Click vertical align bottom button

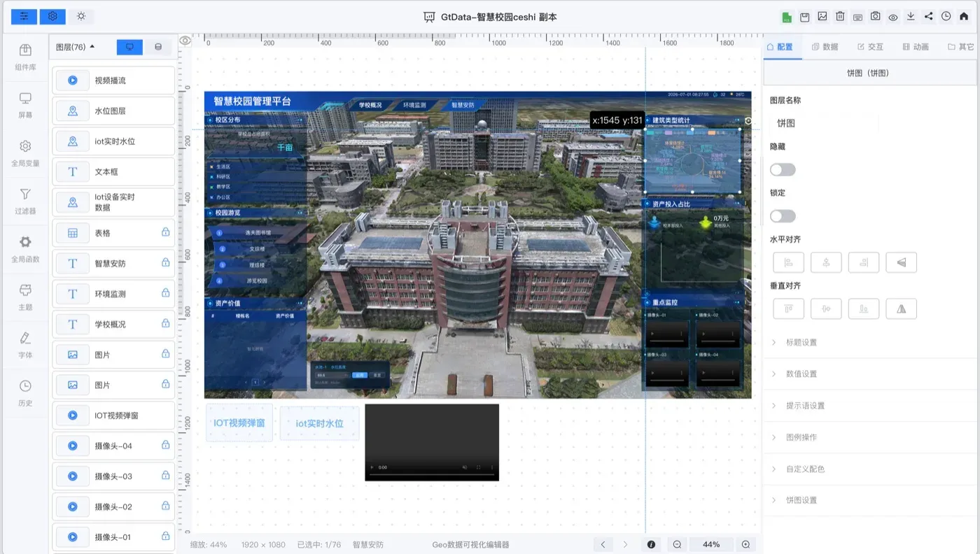[864, 308]
